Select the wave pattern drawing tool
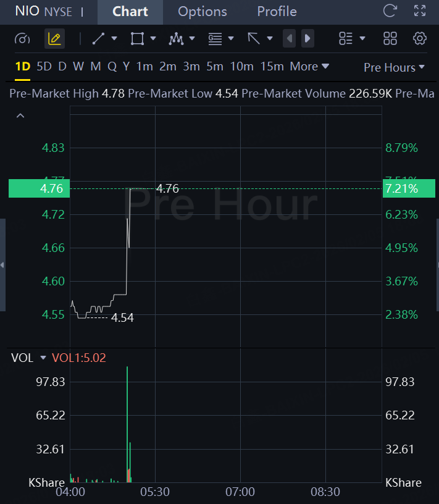439x504 pixels. click(x=176, y=38)
